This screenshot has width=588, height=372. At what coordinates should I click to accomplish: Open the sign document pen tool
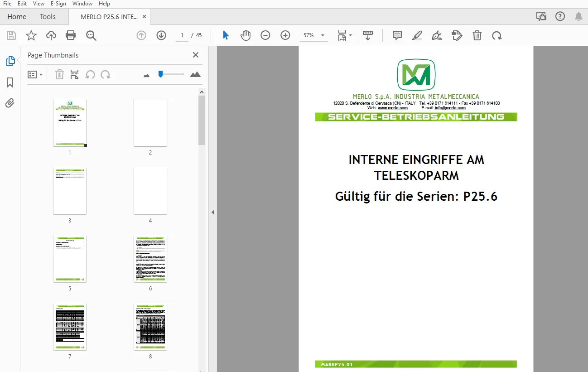(437, 35)
